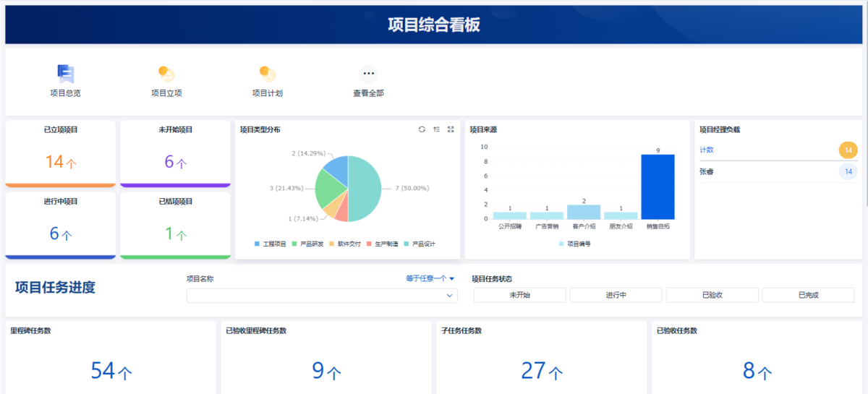Click the 14 badge next to 张睿
Image resolution: width=868 pixels, height=394 pixels.
[848, 172]
